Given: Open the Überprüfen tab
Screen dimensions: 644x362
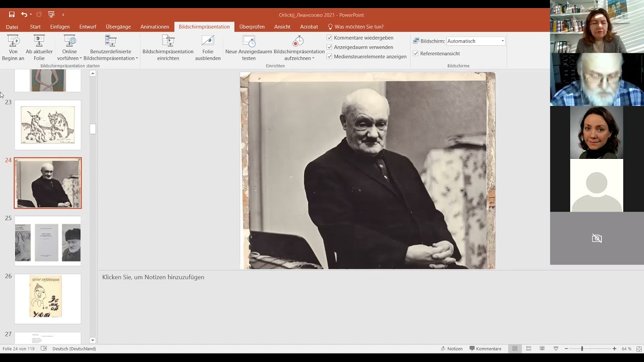Looking at the screenshot, I should coord(252,27).
